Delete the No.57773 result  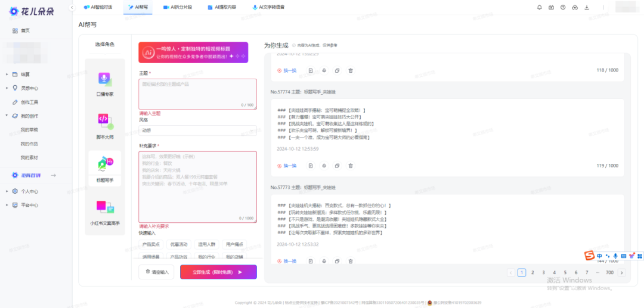click(x=351, y=261)
